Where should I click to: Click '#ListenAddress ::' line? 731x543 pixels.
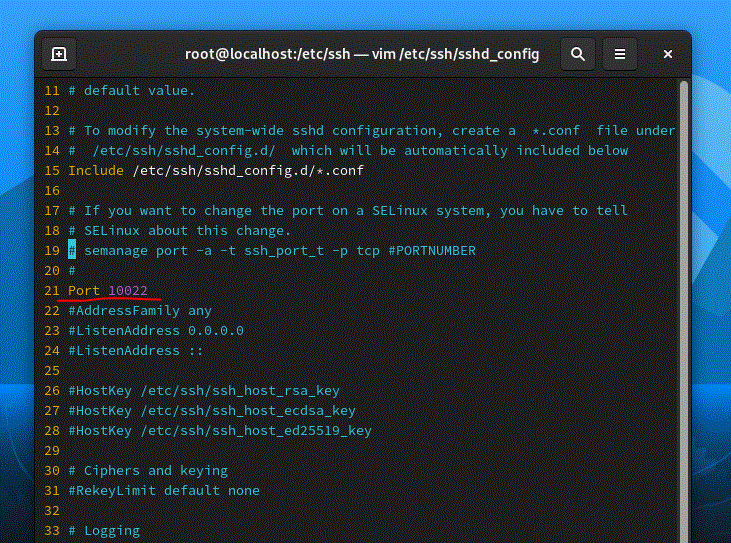click(136, 351)
